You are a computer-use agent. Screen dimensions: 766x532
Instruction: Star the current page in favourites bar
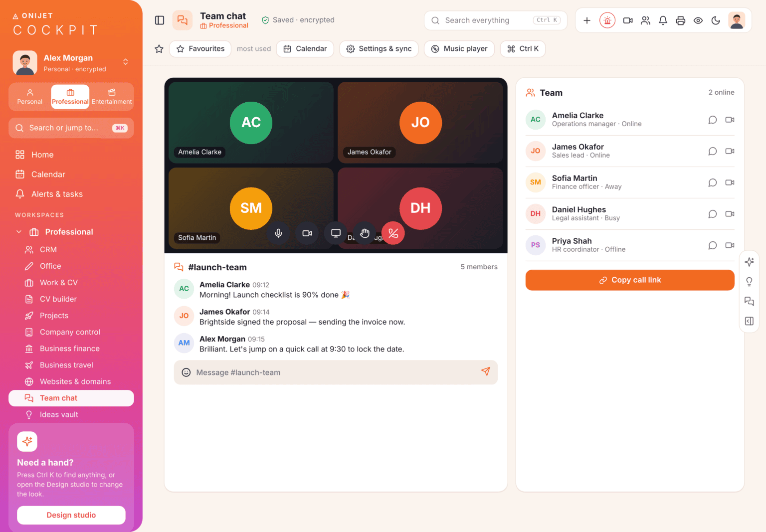pyautogui.click(x=159, y=49)
